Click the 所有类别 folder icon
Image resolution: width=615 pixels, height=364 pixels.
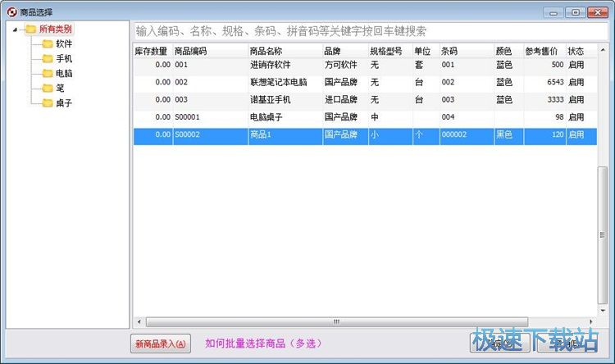(x=30, y=29)
